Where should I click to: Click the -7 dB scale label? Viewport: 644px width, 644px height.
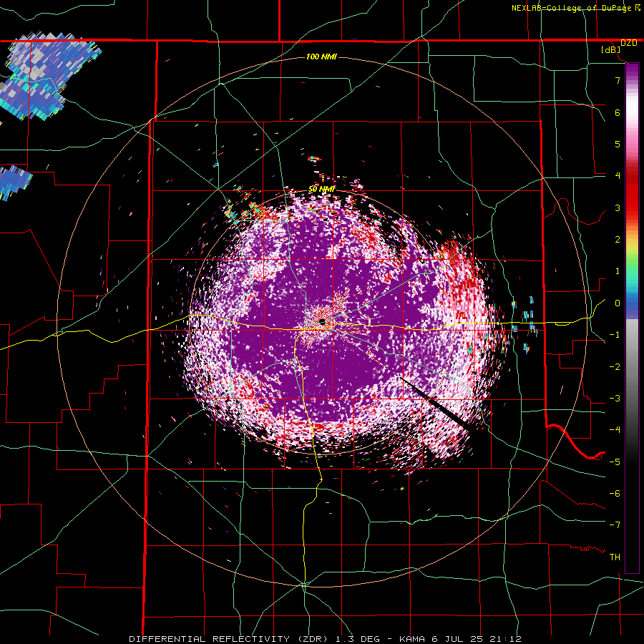pos(615,525)
